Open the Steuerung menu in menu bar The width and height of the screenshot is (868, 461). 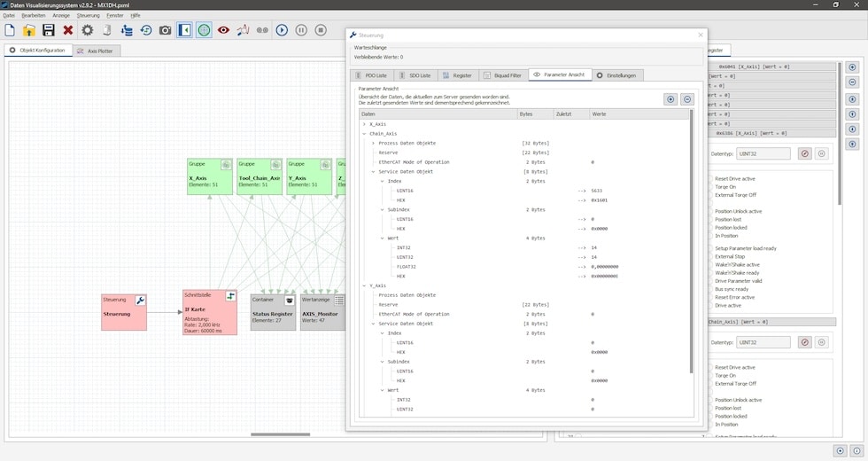tap(89, 15)
